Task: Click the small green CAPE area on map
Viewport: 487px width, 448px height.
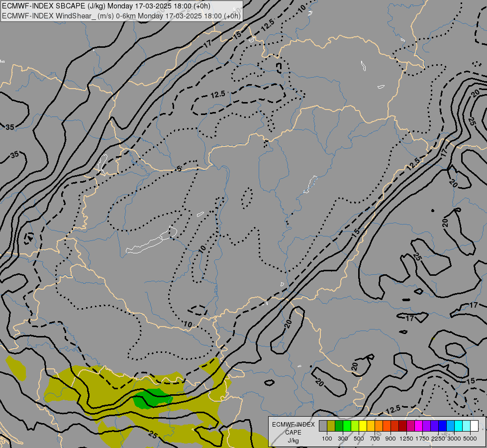Action: tap(153, 398)
